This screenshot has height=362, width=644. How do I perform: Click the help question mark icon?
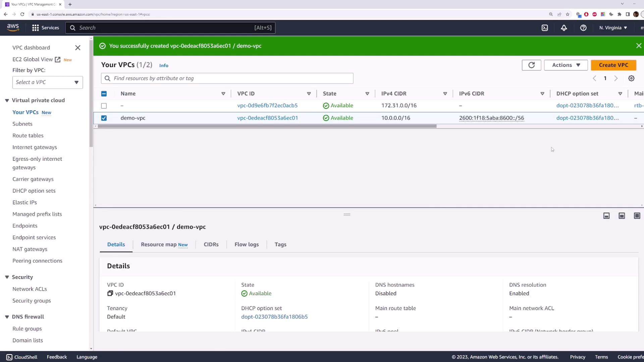pyautogui.click(x=583, y=28)
